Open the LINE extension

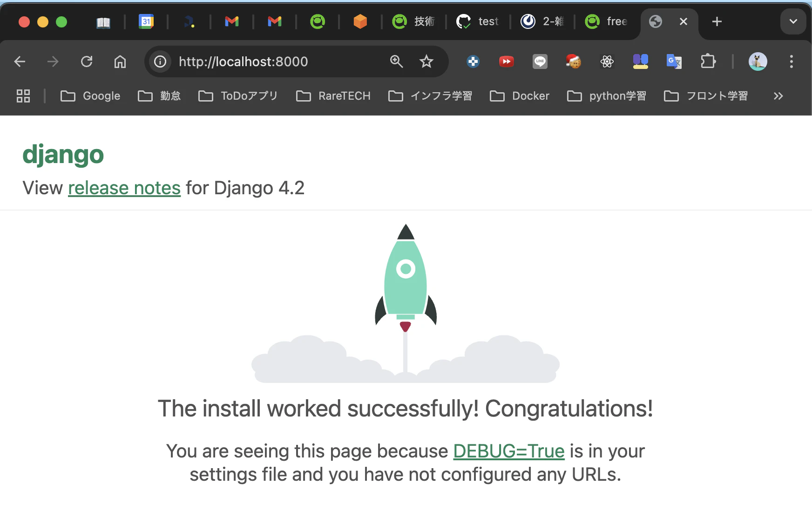pyautogui.click(x=540, y=61)
